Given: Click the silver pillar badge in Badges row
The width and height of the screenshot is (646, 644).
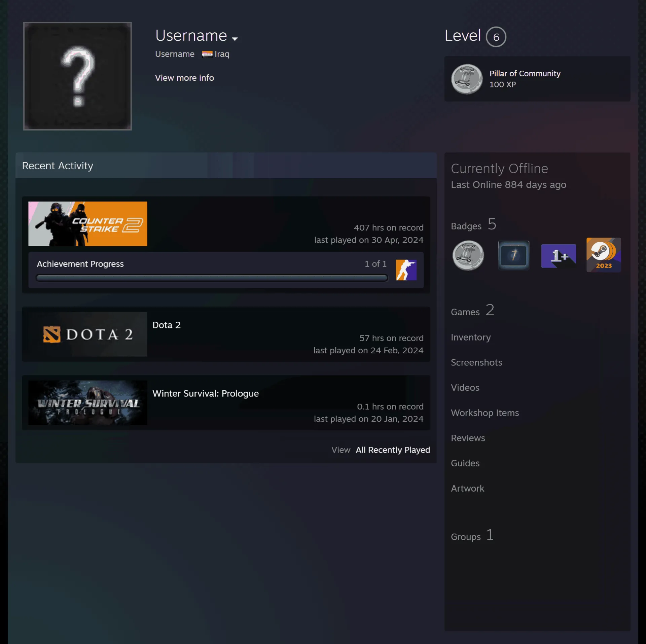Looking at the screenshot, I should click(x=468, y=255).
